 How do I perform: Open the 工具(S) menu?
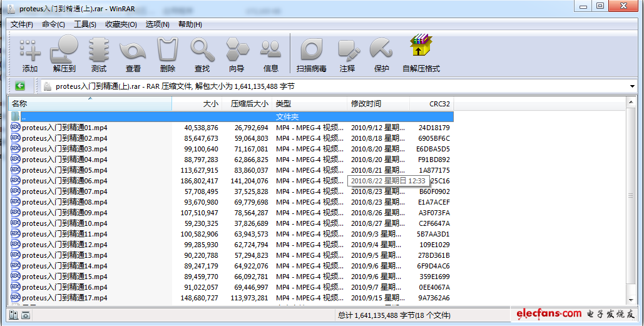[x=85, y=24]
